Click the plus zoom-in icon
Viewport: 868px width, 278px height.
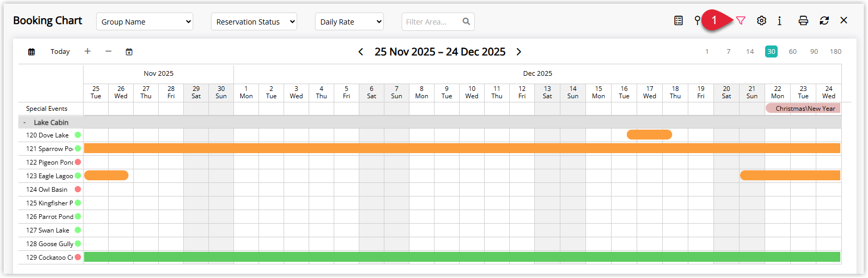pos(88,51)
